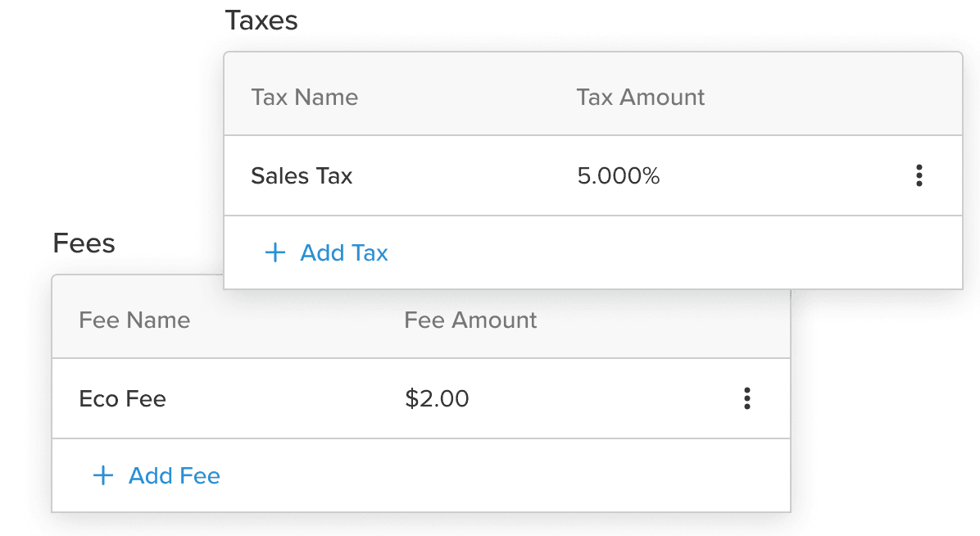This screenshot has width=980, height=536.
Task: Click the Add Fee link
Action: click(174, 475)
